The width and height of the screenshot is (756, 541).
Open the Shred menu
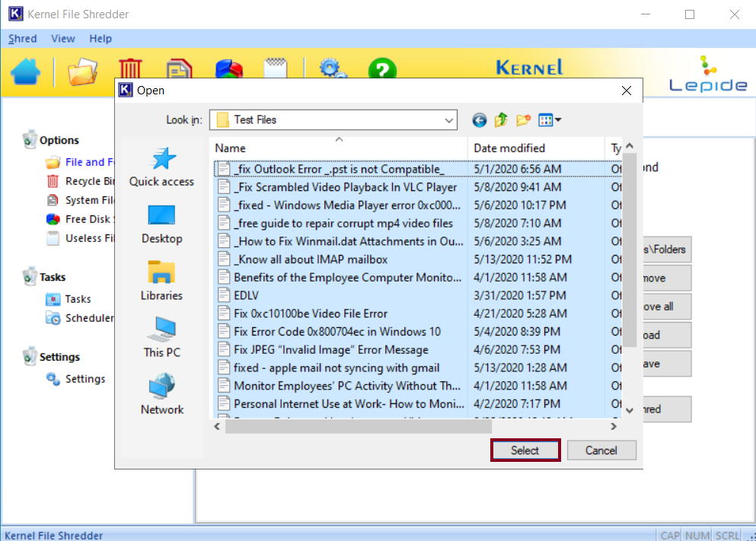click(22, 39)
